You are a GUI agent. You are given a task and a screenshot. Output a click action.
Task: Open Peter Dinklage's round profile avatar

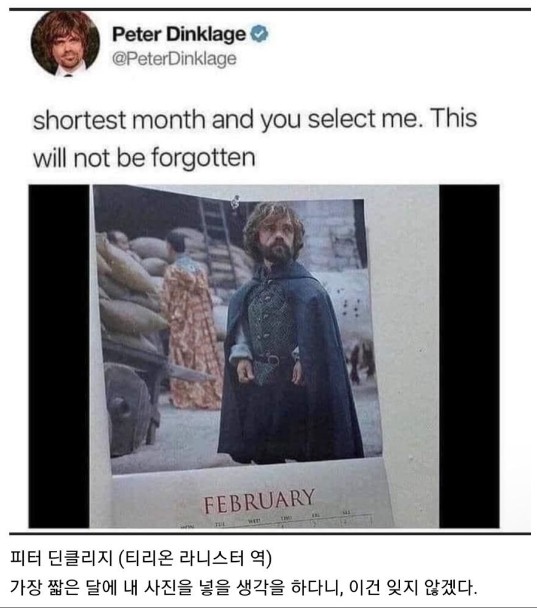tap(65, 43)
